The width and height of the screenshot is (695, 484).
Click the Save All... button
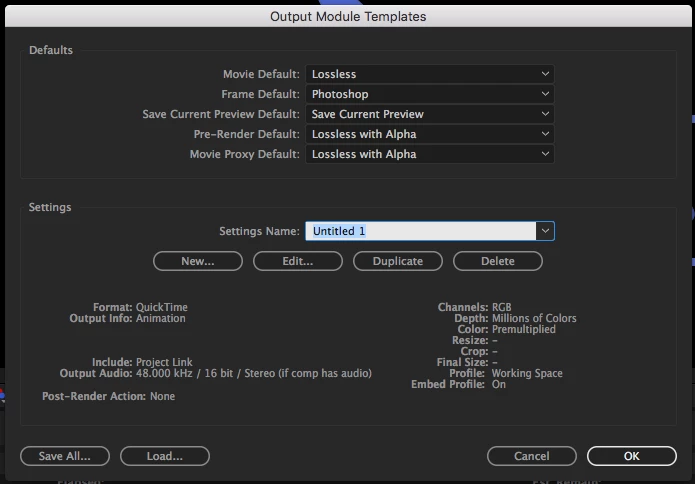(65, 456)
